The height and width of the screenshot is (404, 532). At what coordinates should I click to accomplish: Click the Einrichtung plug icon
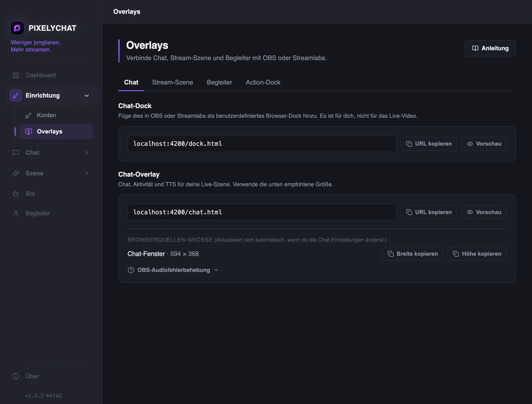click(x=16, y=96)
